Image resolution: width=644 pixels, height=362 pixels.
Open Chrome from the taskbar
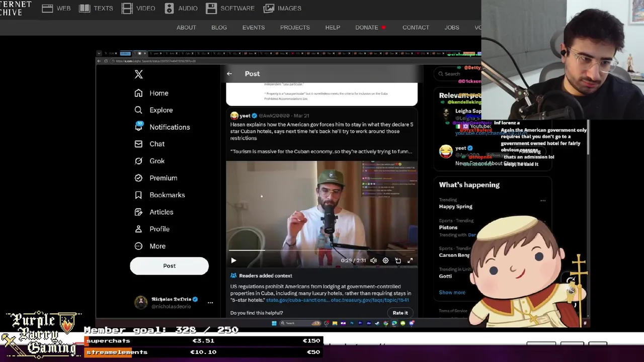click(x=386, y=323)
